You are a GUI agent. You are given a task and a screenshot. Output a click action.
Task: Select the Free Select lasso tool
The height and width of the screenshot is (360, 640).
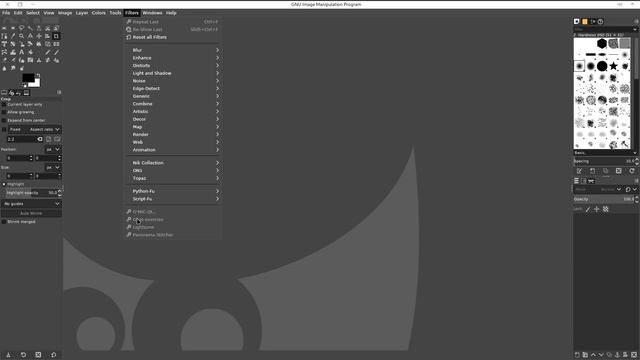pyautogui.click(x=21, y=28)
